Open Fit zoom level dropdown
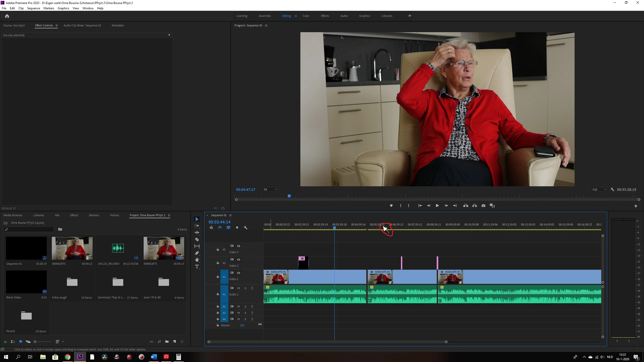644x362 pixels. (270, 190)
